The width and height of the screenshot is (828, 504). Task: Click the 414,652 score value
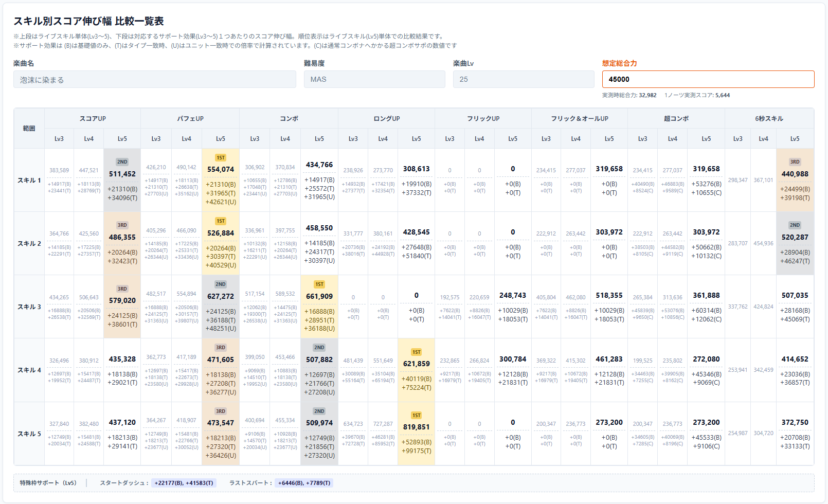795,359
